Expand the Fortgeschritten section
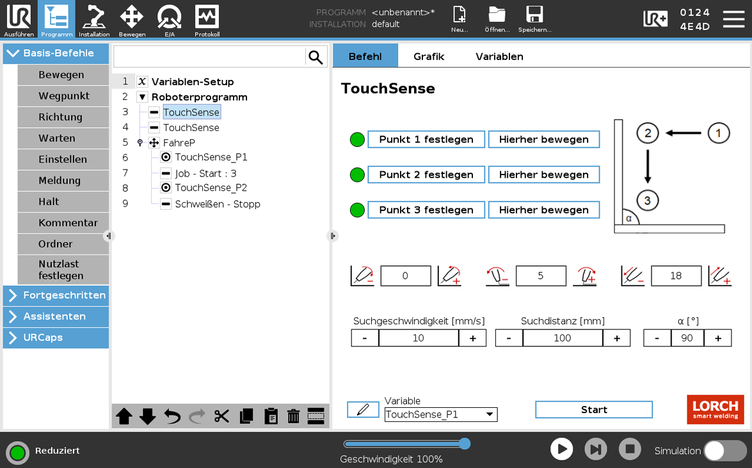 coord(56,295)
